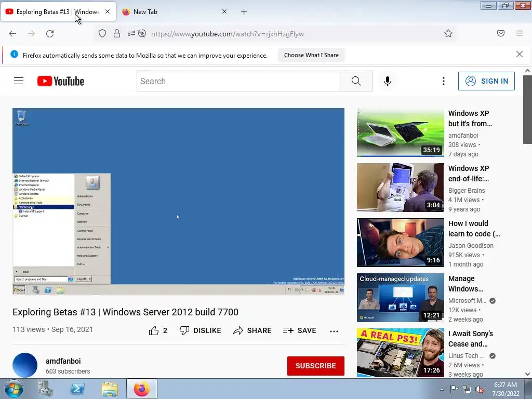Open the tracking protection shield icon
Screen dimensions: 532x399
click(x=102, y=34)
